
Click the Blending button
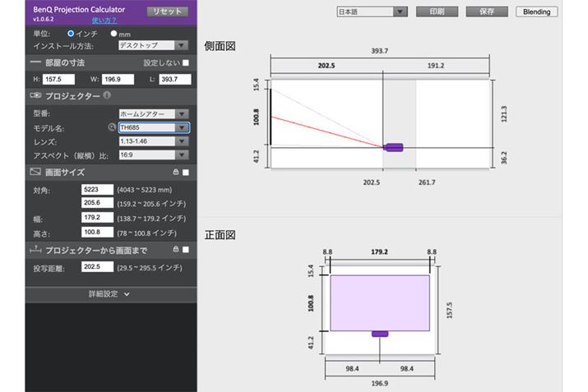pyautogui.click(x=536, y=12)
